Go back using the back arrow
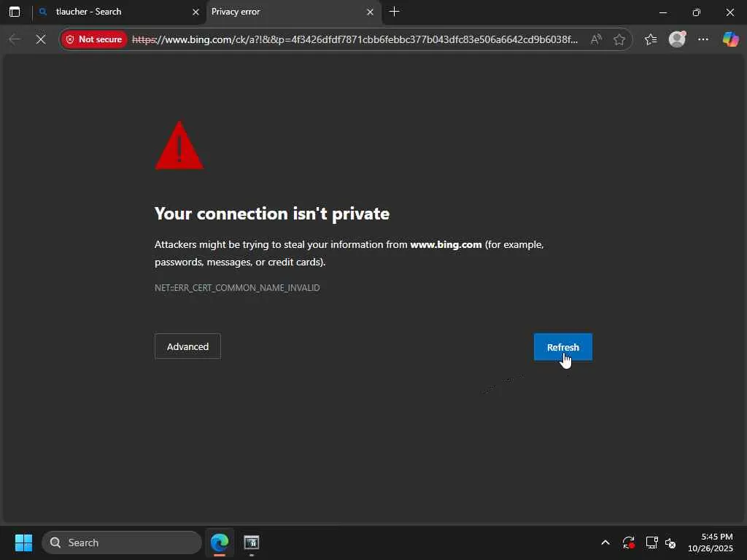 click(15, 39)
